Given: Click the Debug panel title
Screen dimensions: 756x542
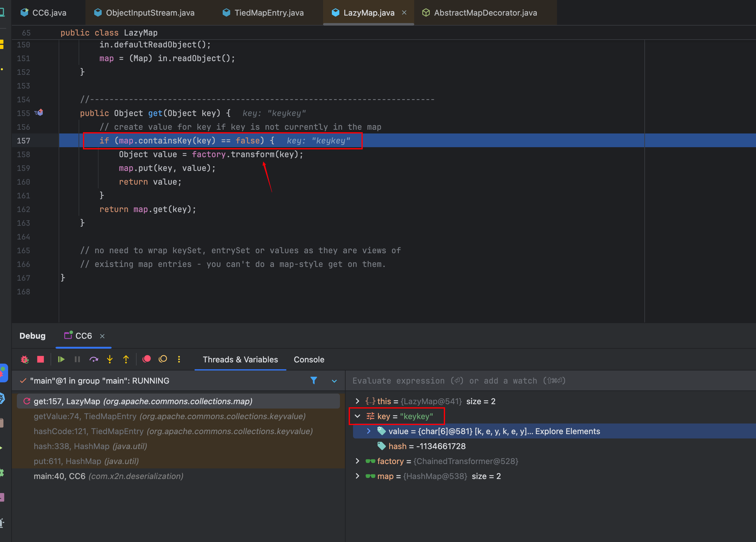Looking at the screenshot, I should (32, 336).
